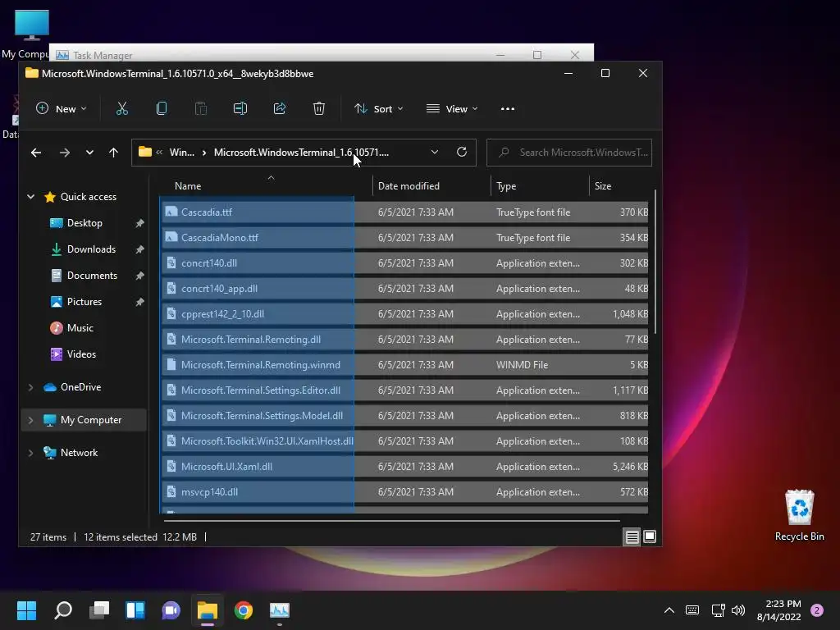Click the Rename icon in toolbar
This screenshot has width=840, height=630.
[x=240, y=109]
